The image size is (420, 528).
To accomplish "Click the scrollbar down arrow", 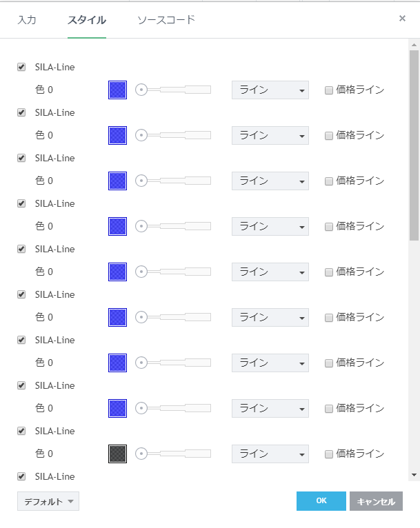I will [x=414, y=474].
